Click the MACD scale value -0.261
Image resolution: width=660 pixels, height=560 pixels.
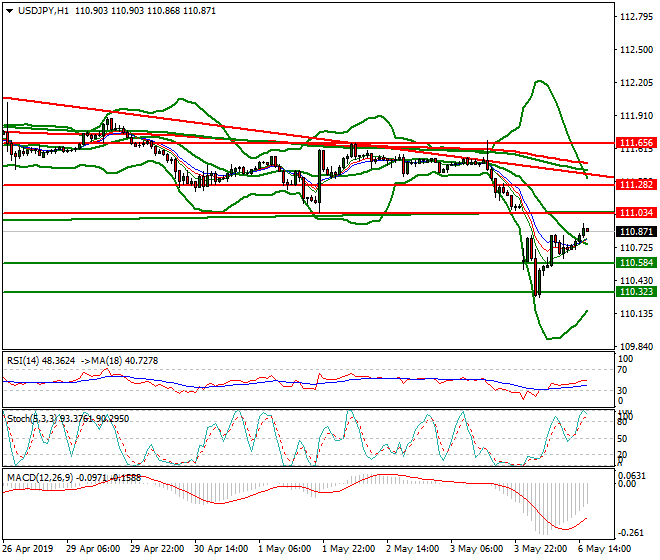pos(631,533)
